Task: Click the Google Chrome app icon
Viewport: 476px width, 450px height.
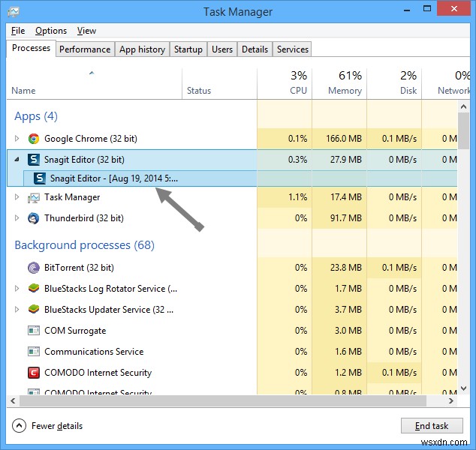Action: point(34,139)
